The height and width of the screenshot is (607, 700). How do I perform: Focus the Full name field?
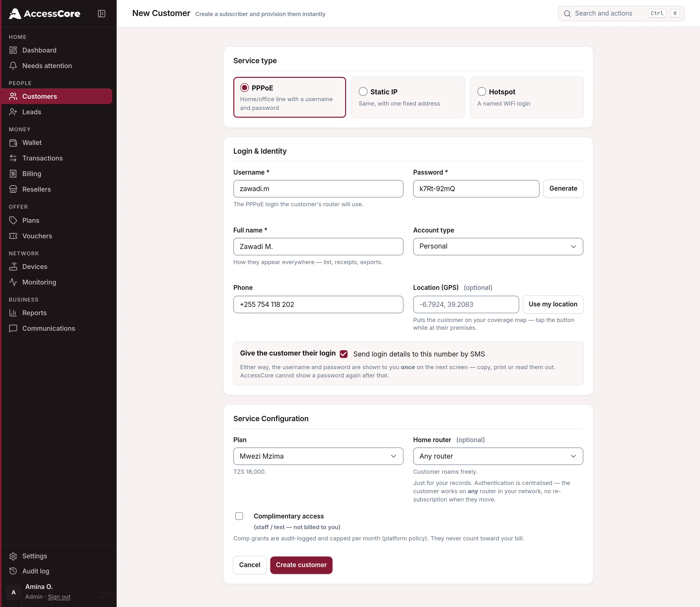(318, 247)
